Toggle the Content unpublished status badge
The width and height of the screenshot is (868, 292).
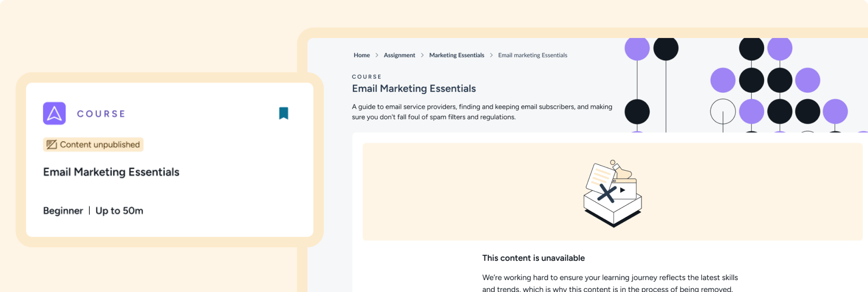(x=93, y=144)
